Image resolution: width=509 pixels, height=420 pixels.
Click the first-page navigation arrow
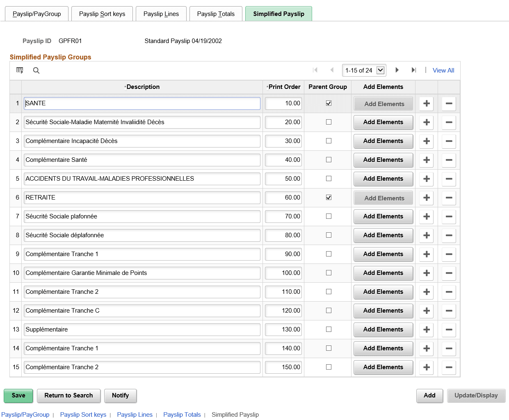(315, 70)
